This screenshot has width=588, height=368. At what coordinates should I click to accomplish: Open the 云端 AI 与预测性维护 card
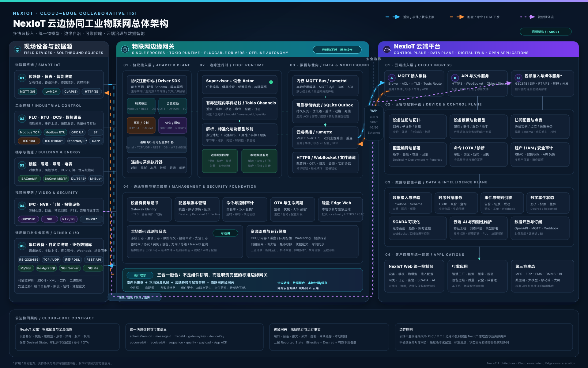479,228
